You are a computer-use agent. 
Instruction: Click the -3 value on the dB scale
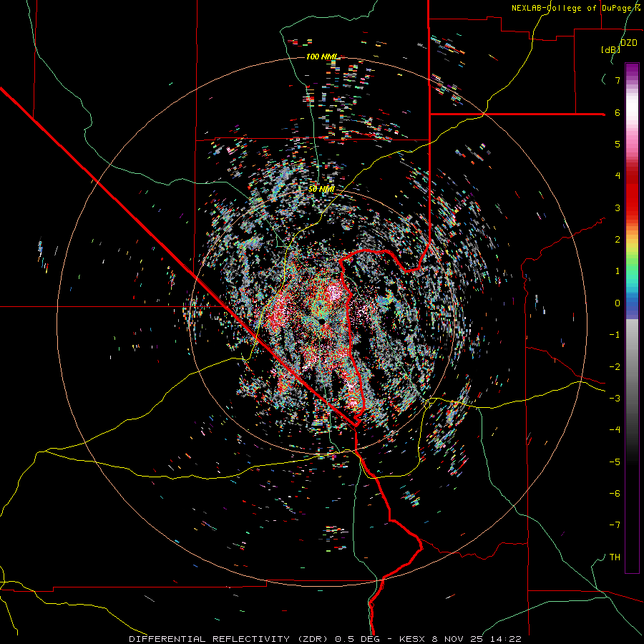pyautogui.click(x=615, y=398)
